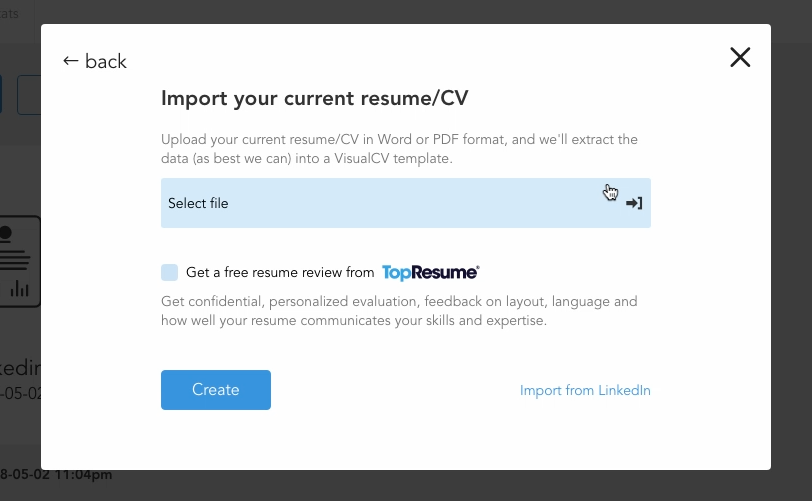812x501 pixels.
Task: Click the 'Import your current resume/CV' heading
Action: [x=315, y=98]
